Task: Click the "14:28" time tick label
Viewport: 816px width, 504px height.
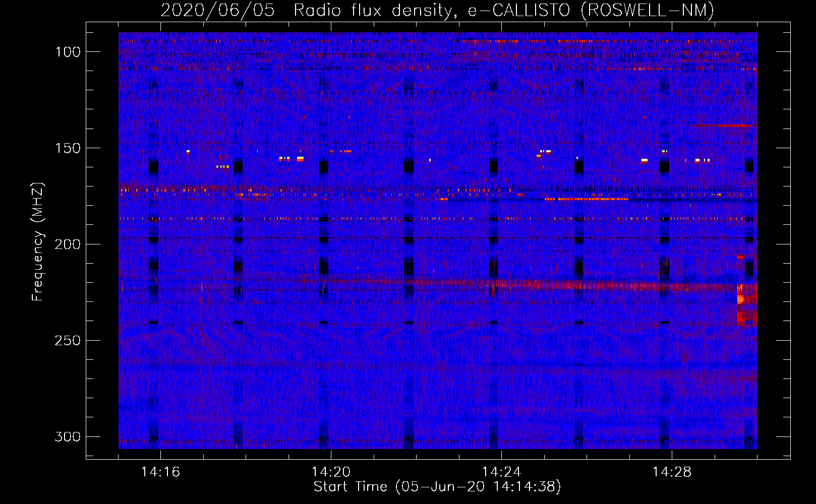Action: tap(672, 472)
